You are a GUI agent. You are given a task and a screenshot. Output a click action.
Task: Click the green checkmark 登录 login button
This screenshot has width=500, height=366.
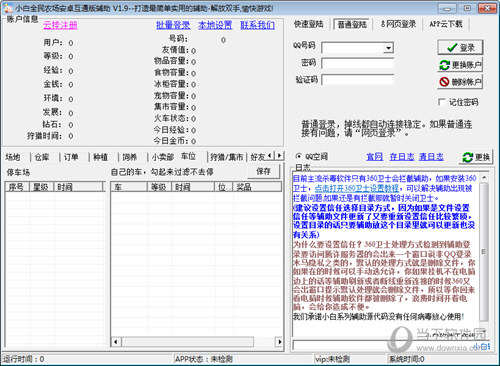coord(460,48)
